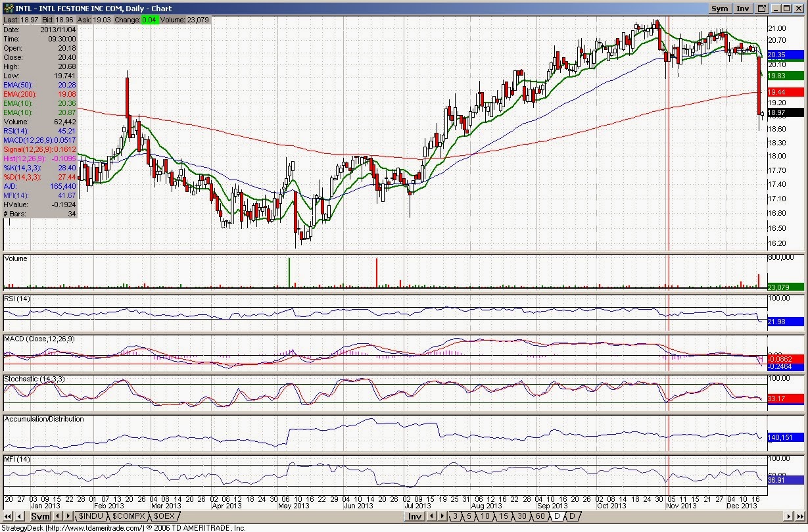Jump to first symbol tab with the leftmost arrow
Viewport: 808px width, 532px height.
[9, 517]
